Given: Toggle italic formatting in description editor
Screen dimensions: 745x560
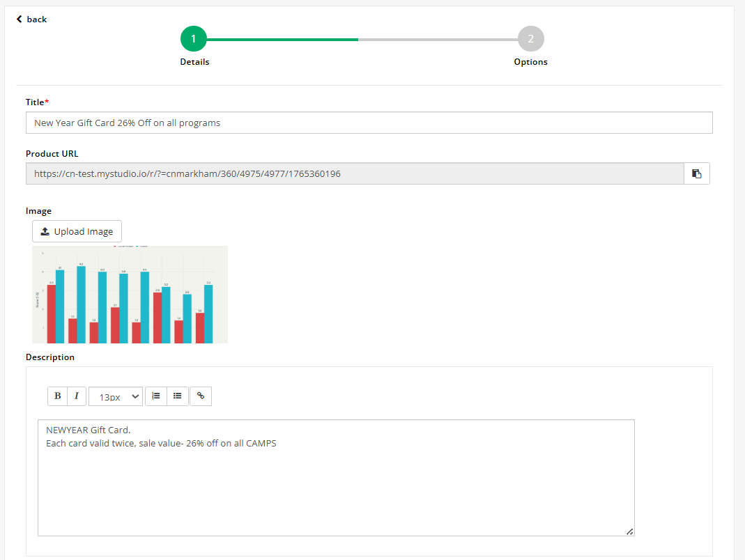Looking at the screenshot, I should tap(77, 396).
